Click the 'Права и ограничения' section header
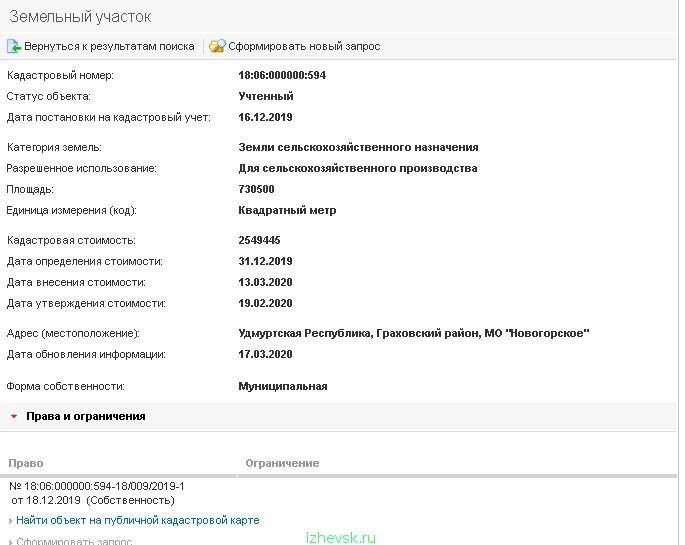 (x=86, y=416)
